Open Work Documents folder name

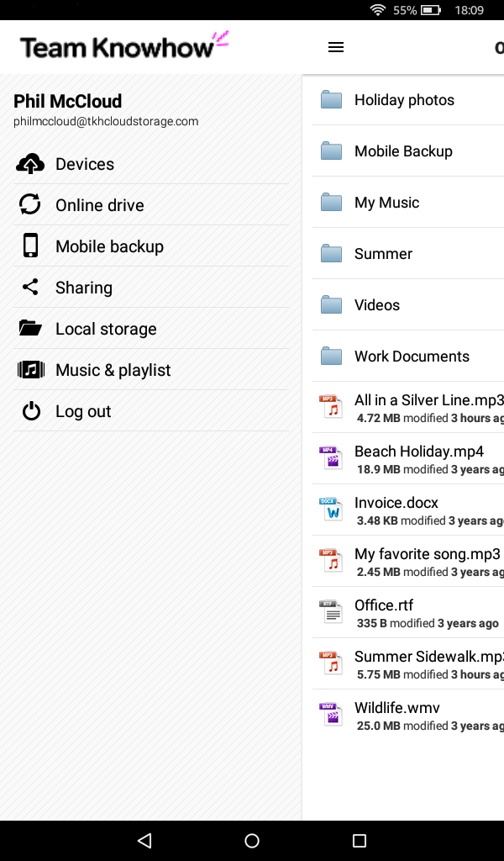pyautogui.click(x=412, y=356)
